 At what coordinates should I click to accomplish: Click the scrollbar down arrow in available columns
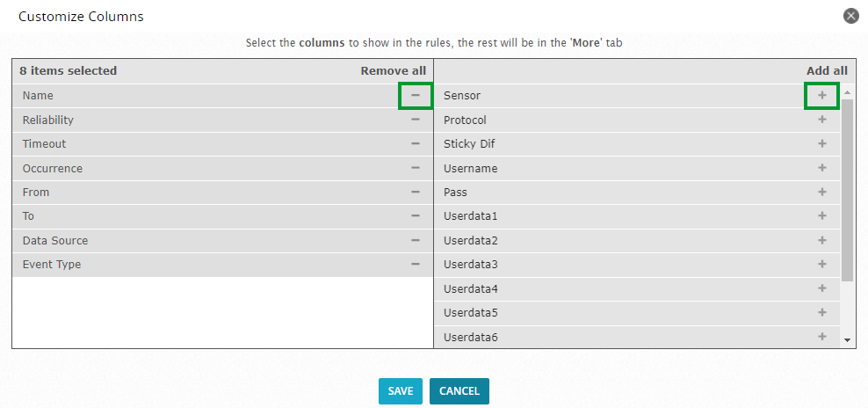tap(847, 339)
